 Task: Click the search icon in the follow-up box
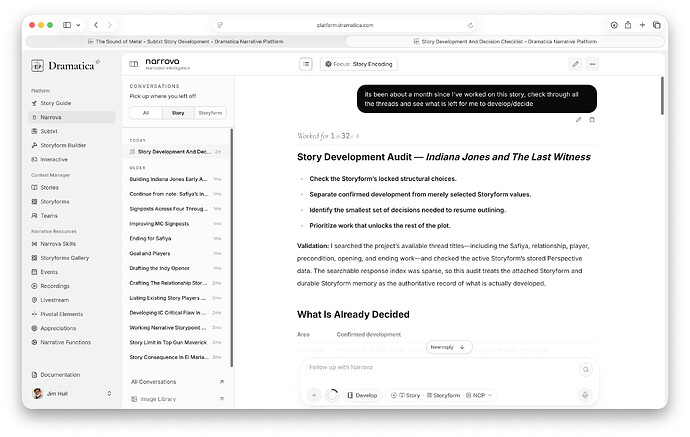586,370
